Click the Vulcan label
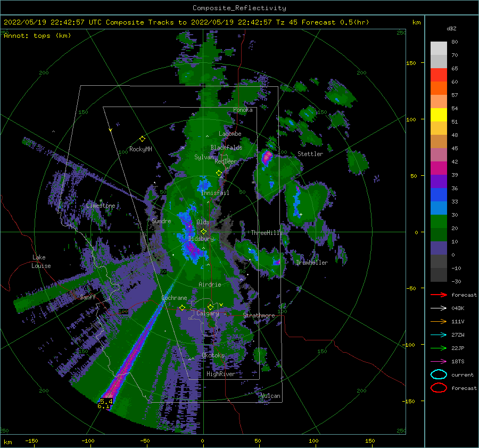Viewport: 479px width, 448px height. click(271, 396)
